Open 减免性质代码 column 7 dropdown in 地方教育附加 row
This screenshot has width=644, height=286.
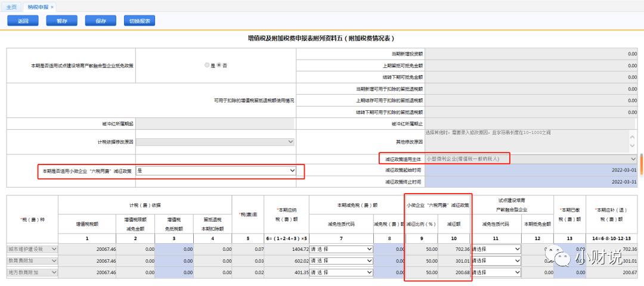[341, 272]
